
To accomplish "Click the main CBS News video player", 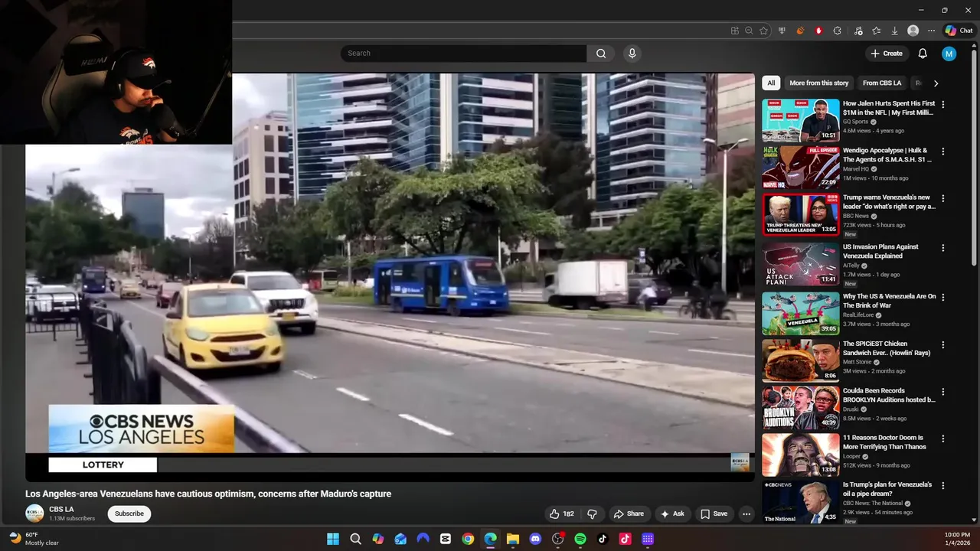I will click(390, 275).
